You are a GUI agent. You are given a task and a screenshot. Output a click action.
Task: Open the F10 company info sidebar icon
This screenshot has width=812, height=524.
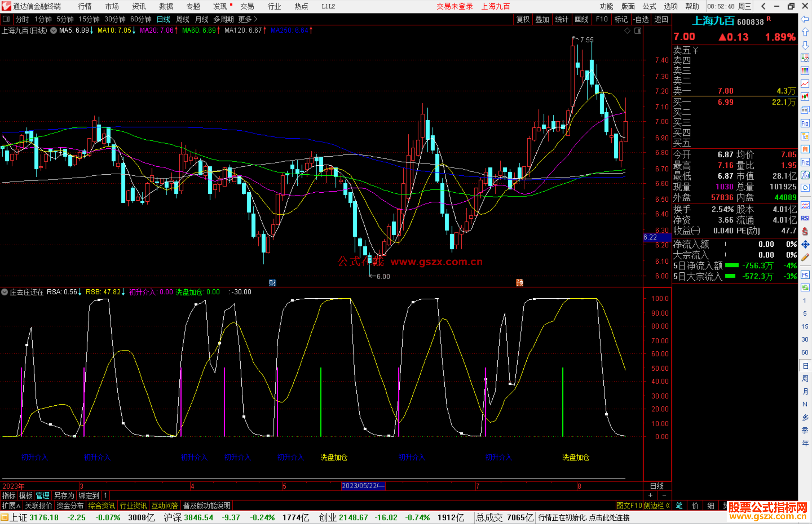pyautogui.click(x=805, y=123)
